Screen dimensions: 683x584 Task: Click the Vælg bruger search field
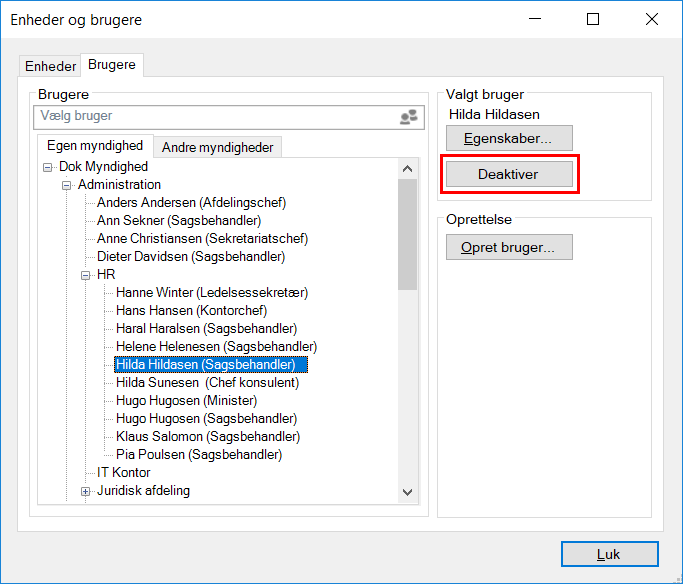coord(215,117)
